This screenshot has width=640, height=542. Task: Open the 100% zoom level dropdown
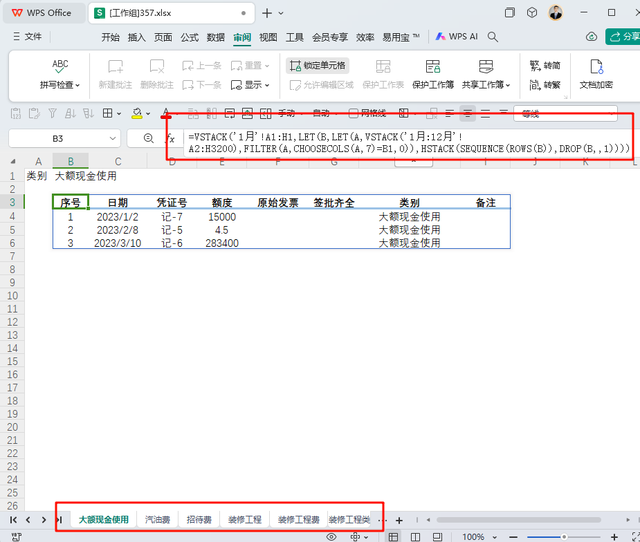pos(479,537)
